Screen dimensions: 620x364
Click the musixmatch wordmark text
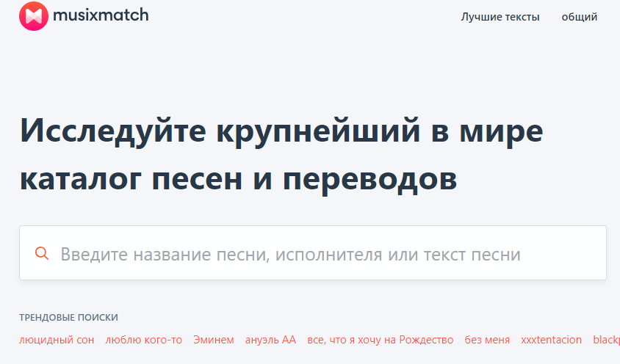pos(101,16)
